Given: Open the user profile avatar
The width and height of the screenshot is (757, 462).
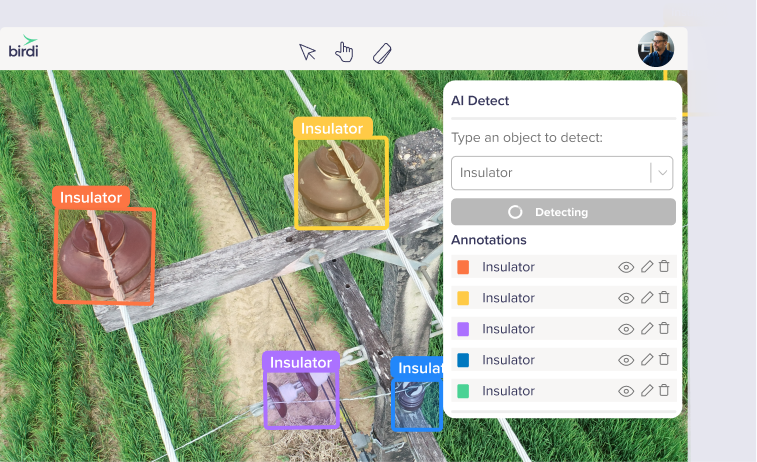Looking at the screenshot, I should [656, 49].
